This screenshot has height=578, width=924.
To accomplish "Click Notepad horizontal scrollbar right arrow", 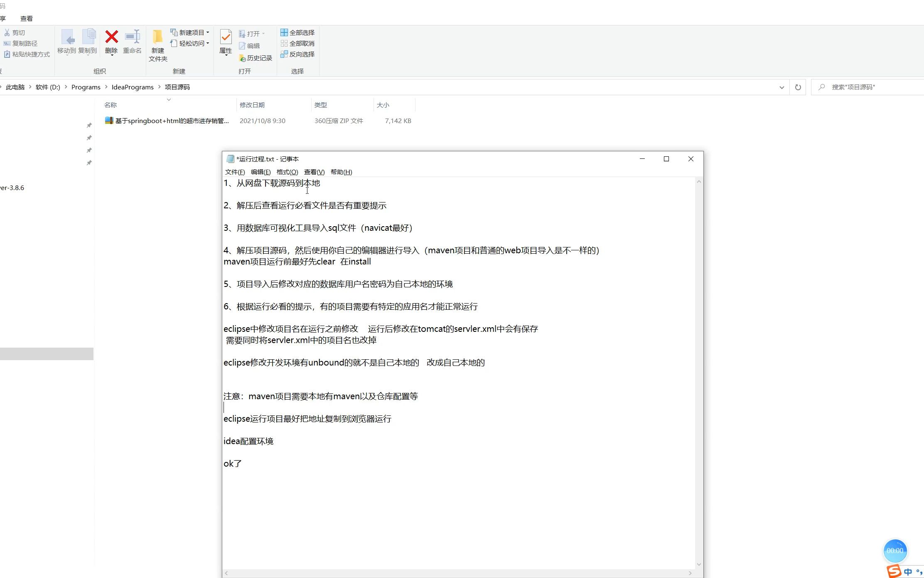I will pos(690,573).
